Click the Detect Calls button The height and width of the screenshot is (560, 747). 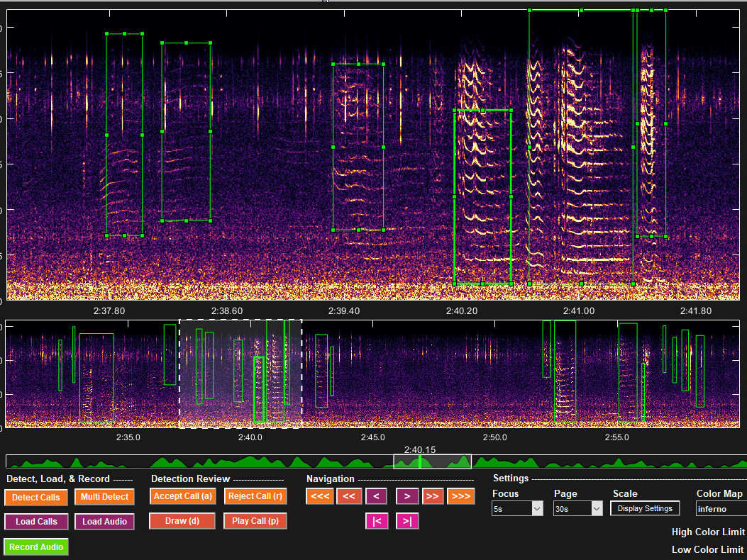tap(36, 497)
